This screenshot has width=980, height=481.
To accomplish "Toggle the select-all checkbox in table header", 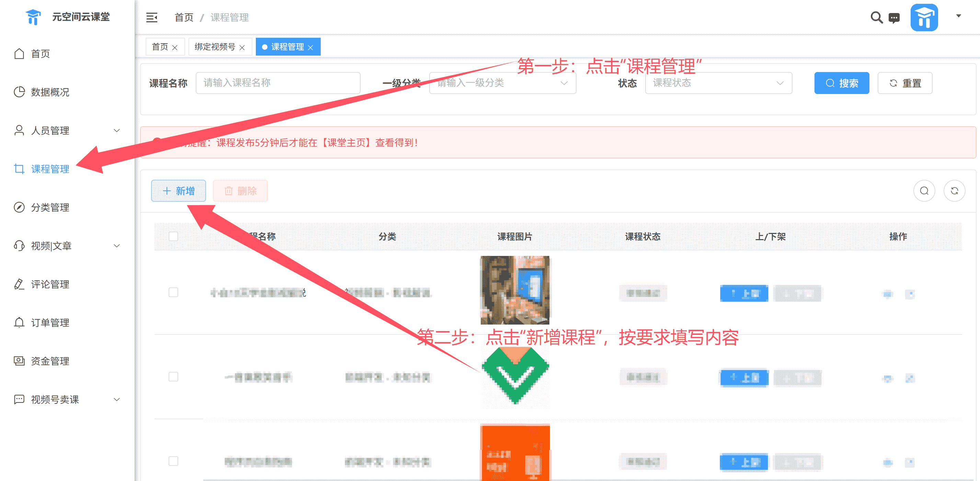I will coord(173,236).
